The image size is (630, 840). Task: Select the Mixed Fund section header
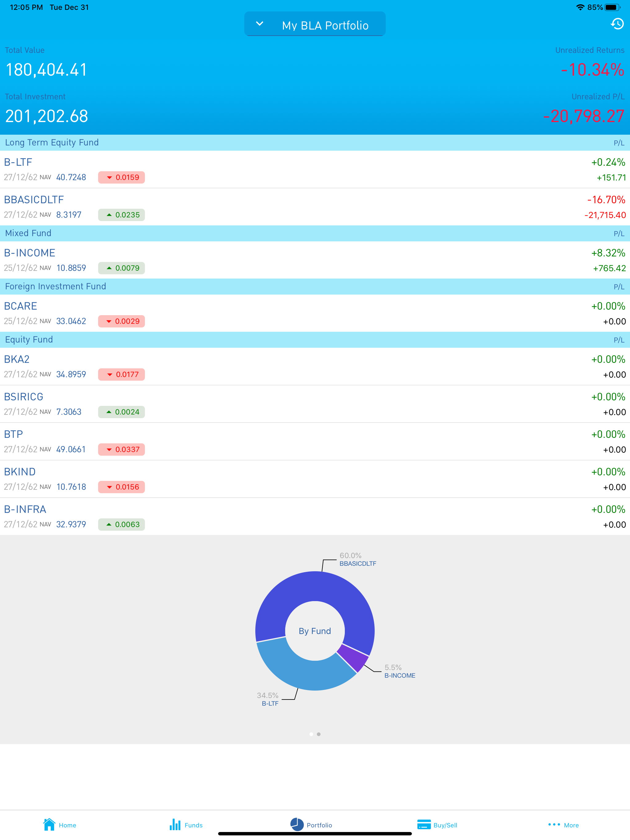click(x=315, y=234)
